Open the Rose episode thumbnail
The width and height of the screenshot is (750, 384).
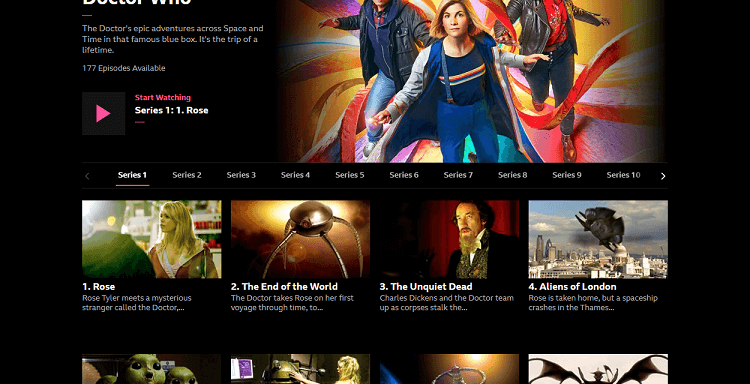(152, 239)
